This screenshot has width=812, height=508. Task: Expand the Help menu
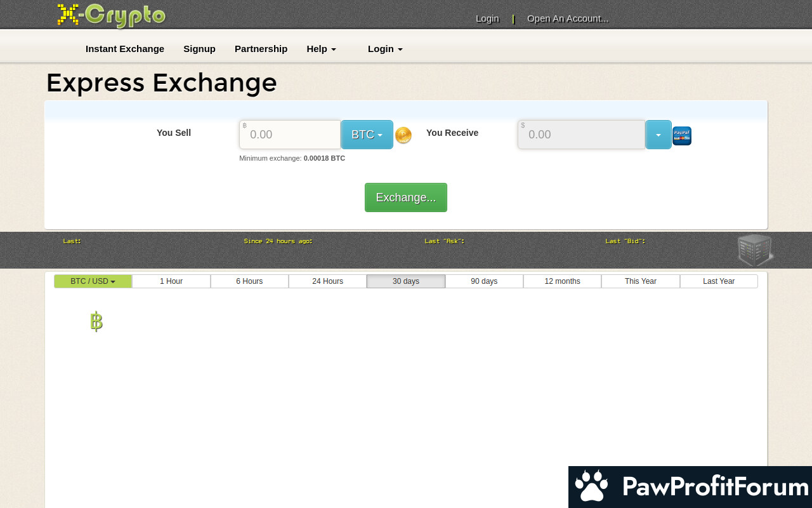321,49
